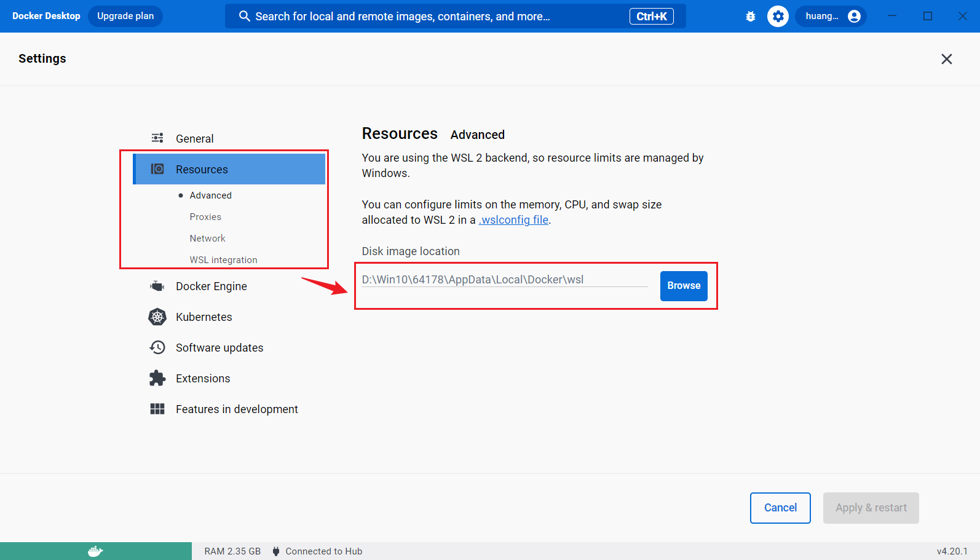Viewport: 980px width, 560px height.
Task: Click the Connected to Hub status
Action: pyautogui.click(x=324, y=551)
